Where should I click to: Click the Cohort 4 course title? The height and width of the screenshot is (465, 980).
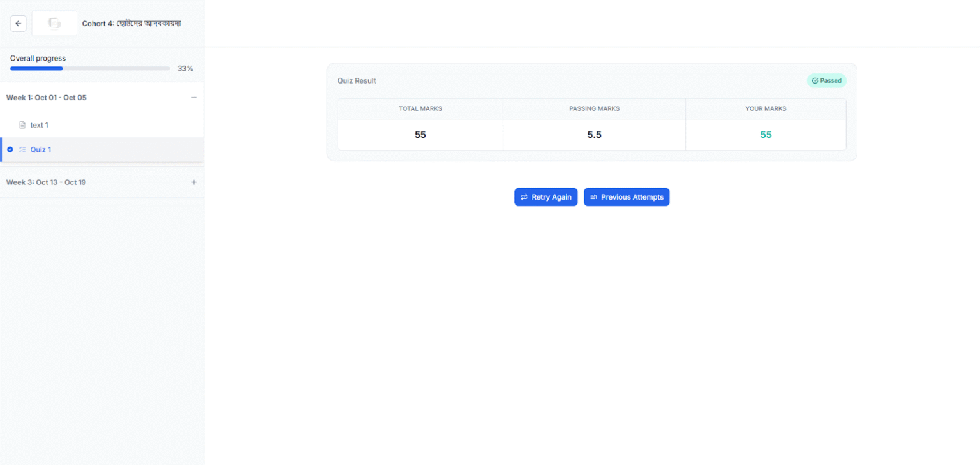[x=131, y=23]
